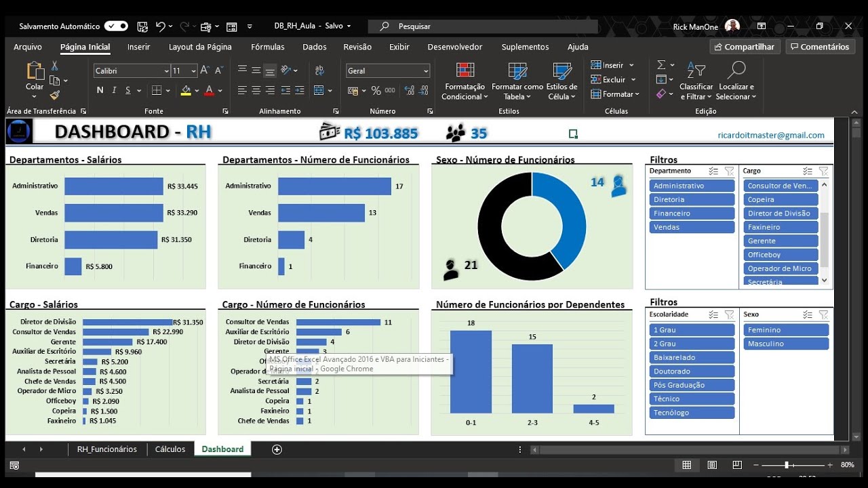868x488 pixels.
Task: Click the AutoSum sigma icon
Action: click(x=661, y=65)
